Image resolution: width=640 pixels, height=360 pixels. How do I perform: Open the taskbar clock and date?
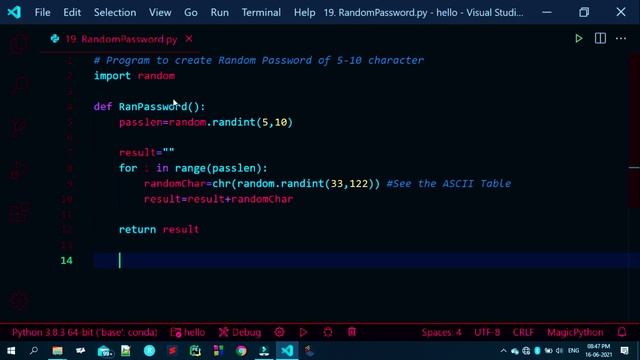[x=598, y=351]
